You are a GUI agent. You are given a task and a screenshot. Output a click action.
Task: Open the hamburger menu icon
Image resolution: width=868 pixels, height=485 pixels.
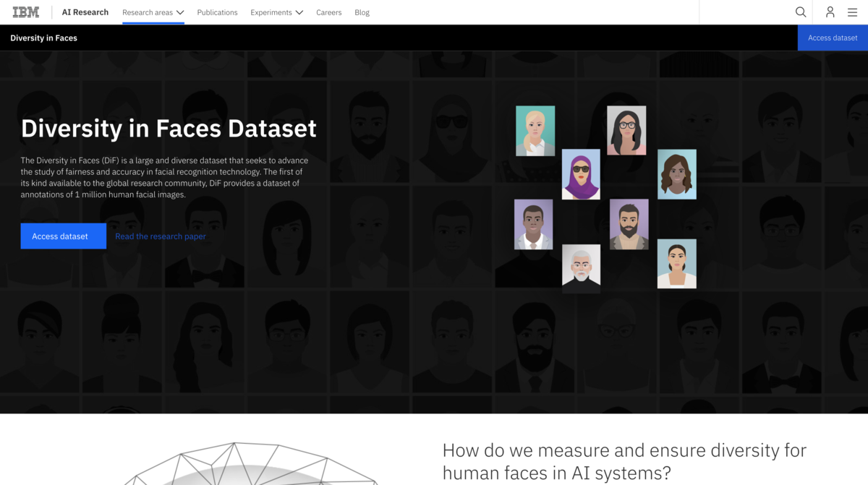coord(853,12)
